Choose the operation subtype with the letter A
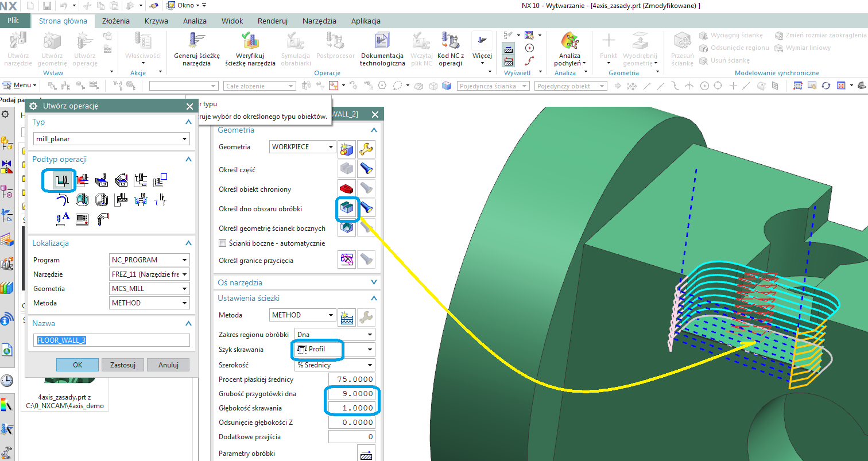 click(x=63, y=219)
